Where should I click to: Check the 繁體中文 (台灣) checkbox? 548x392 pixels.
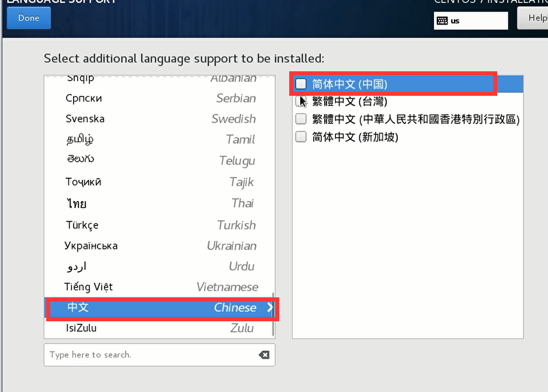[x=301, y=102]
